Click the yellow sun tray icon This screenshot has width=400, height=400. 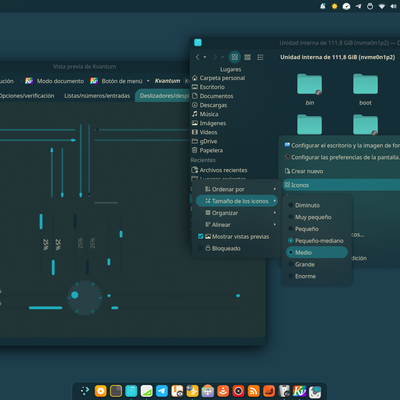(334, 6)
